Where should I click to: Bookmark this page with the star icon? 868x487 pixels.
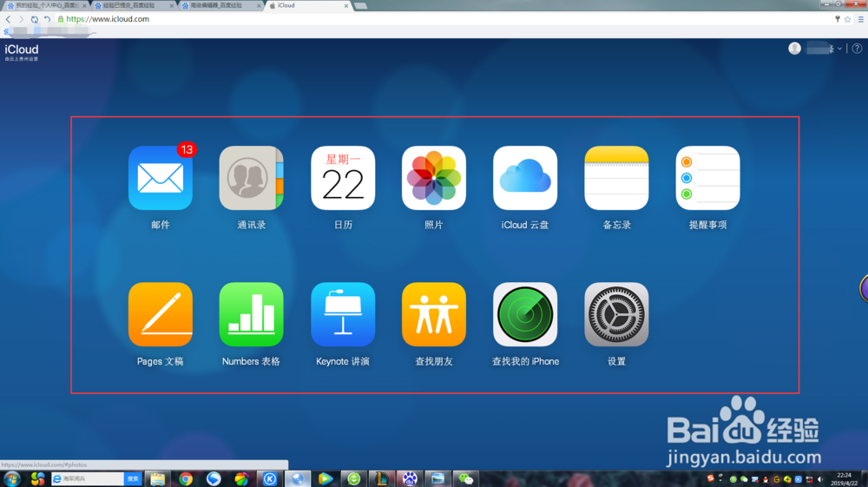coord(847,19)
